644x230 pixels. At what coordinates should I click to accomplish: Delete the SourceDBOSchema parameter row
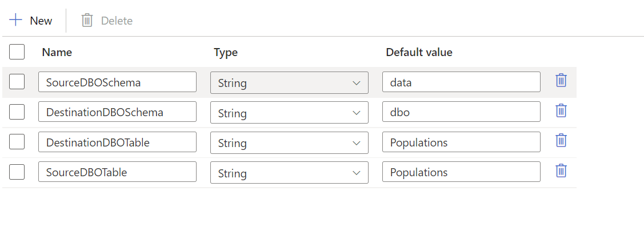[561, 80]
